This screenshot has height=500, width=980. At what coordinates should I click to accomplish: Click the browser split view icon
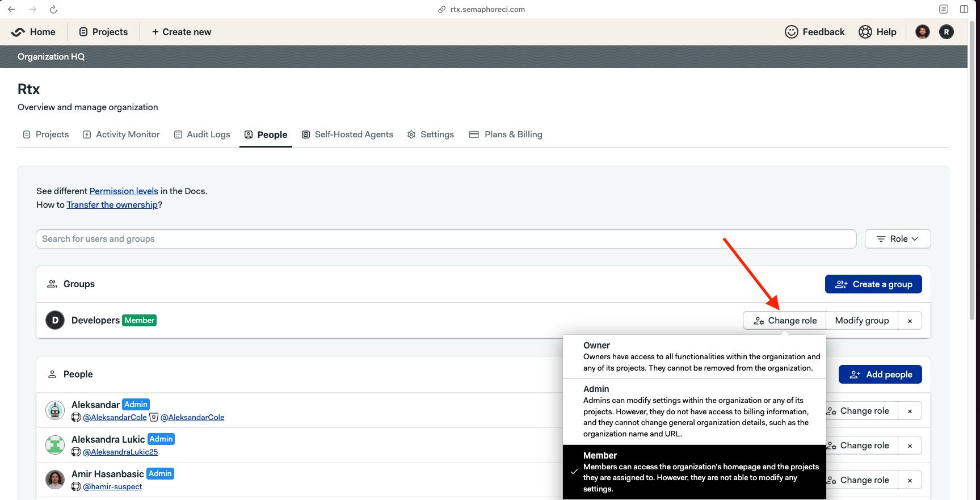[964, 9]
